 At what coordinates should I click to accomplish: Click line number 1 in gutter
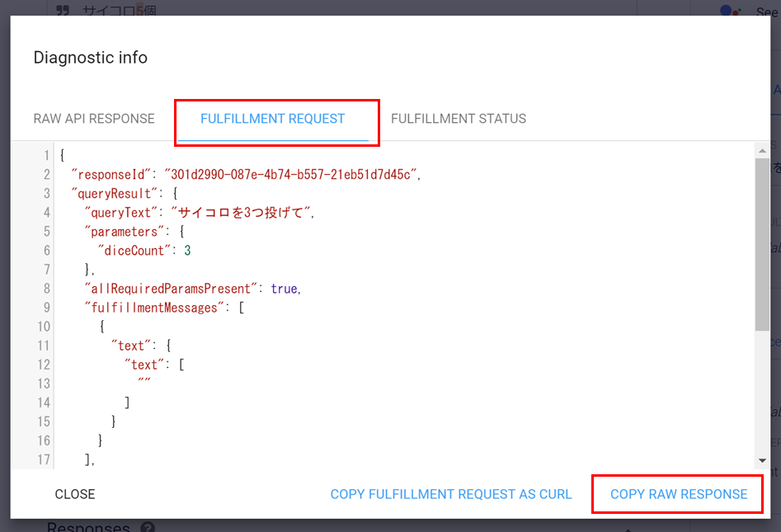tap(46, 156)
